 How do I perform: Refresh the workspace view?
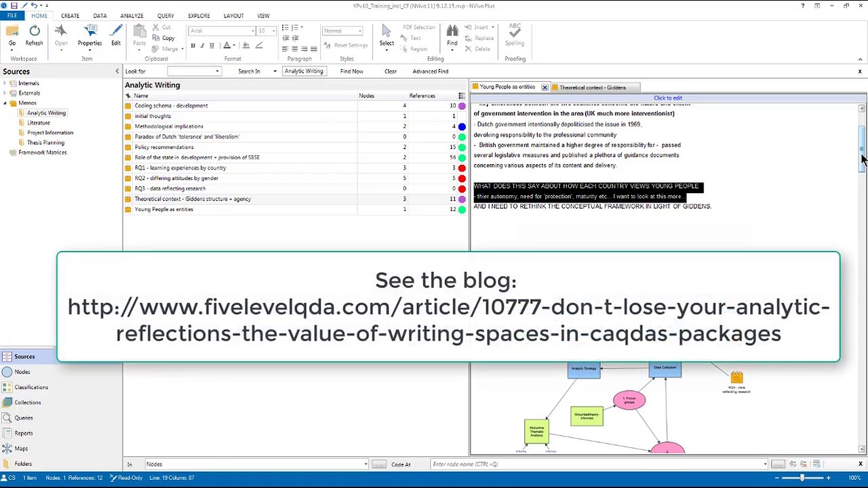pos(34,36)
